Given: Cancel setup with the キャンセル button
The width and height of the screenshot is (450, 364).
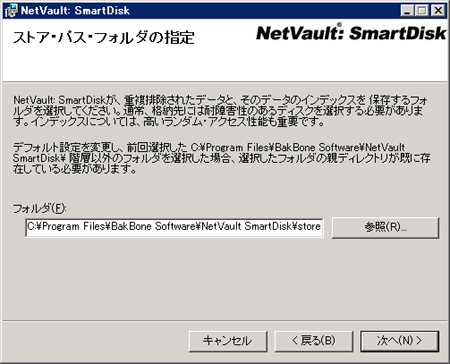Looking at the screenshot, I should (x=228, y=341).
